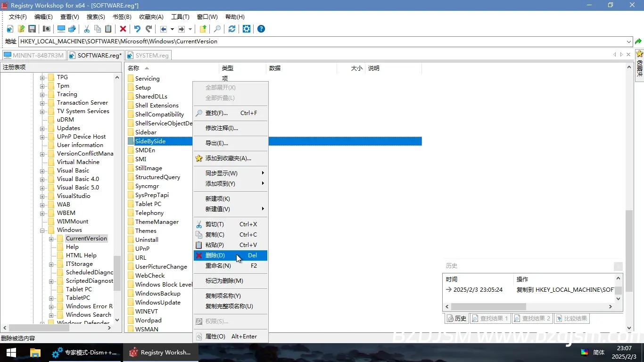
Task: Expand the CurrentVersion tree node
Action: point(51,239)
